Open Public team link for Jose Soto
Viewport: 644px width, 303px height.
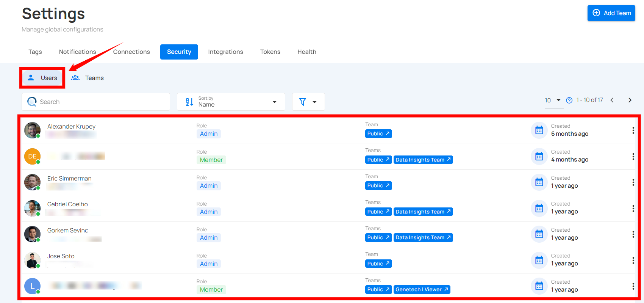pyautogui.click(x=378, y=264)
